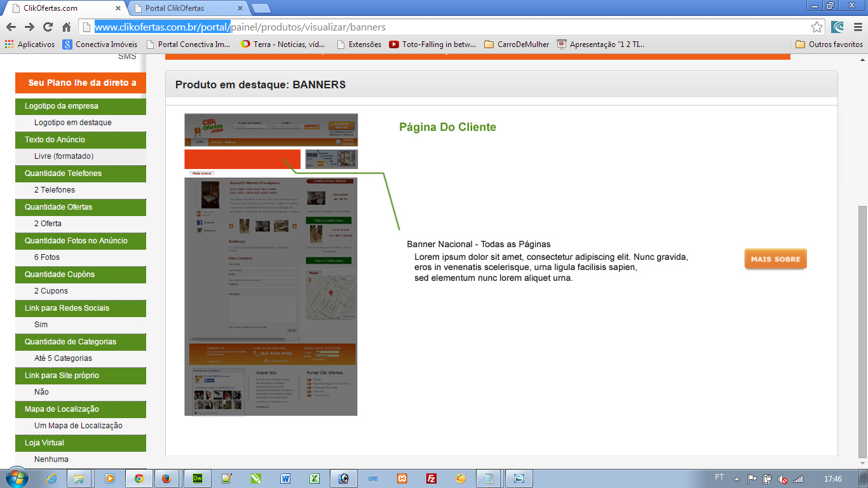The width and height of the screenshot is (868, 488).
Task: Click the MAIS SOBRE orange button
Action: [x=775, y=259]
